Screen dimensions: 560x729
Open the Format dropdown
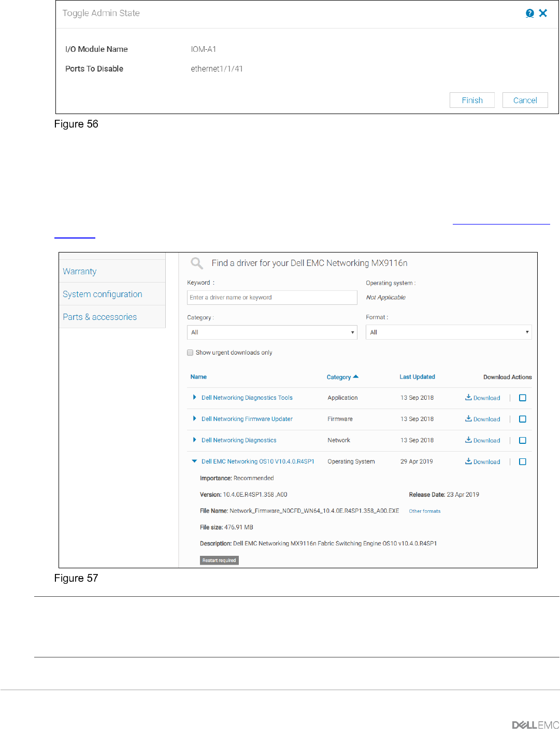[449, 332]
